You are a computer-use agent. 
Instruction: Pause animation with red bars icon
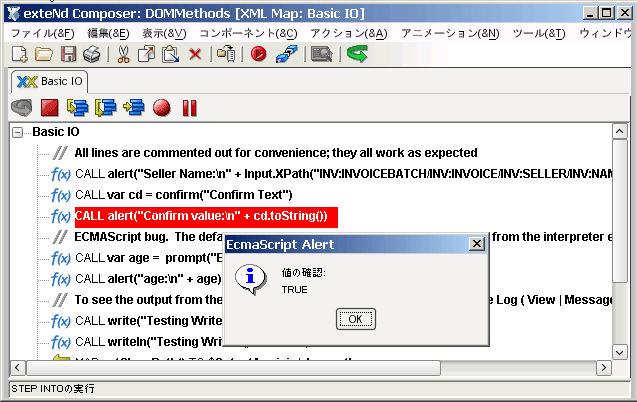[x=190, y=108]
